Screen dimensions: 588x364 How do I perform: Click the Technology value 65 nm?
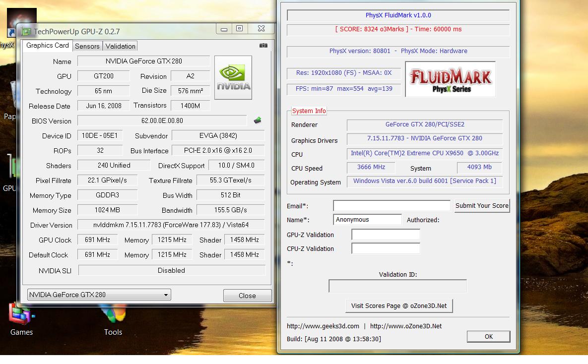click(104, 91)
